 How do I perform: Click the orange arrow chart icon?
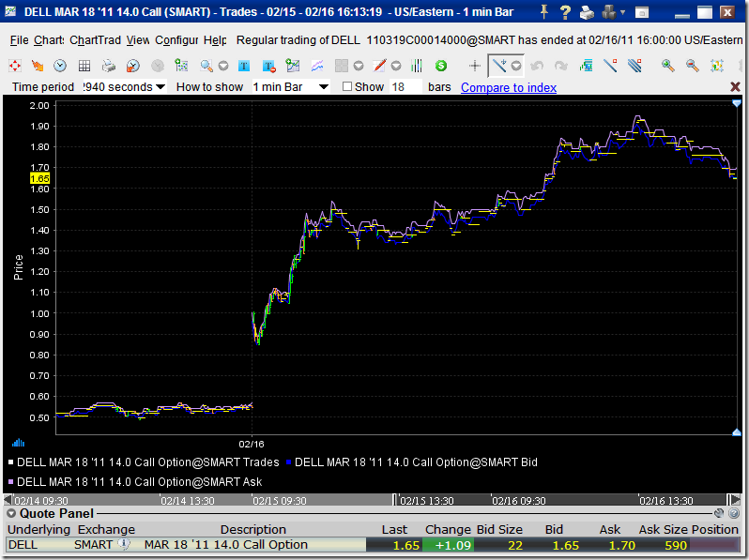point(37,66)
